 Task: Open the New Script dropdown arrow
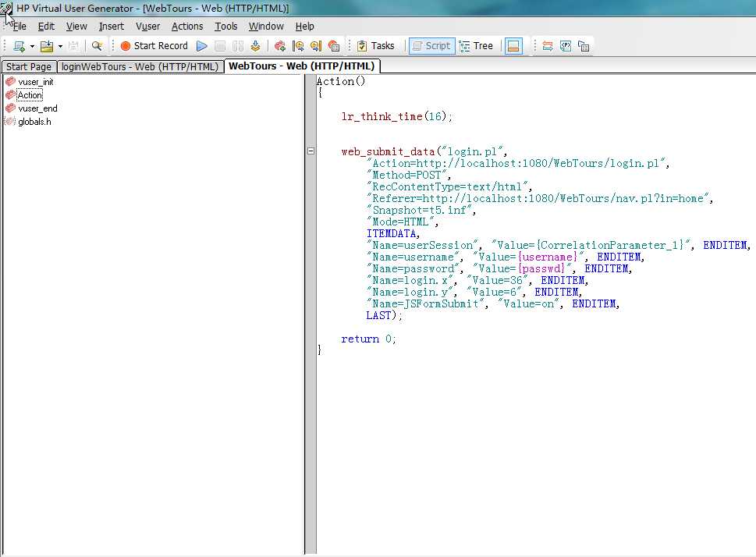[32, 46]
